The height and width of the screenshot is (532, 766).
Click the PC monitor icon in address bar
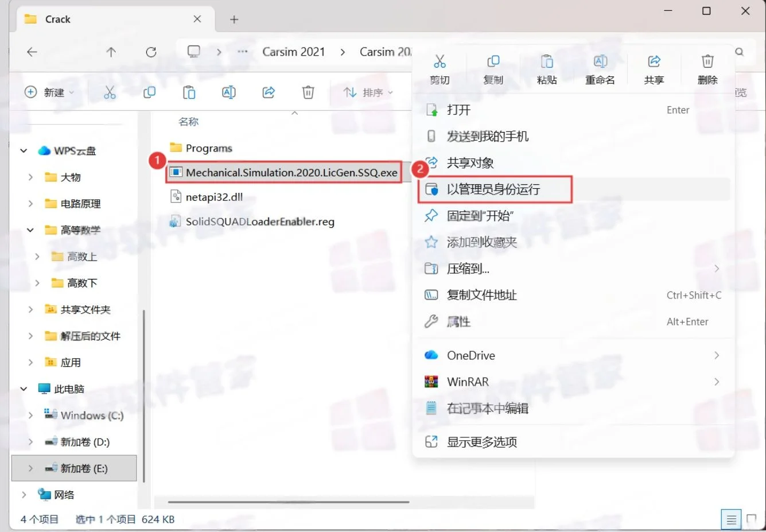[x=194, y=52]
